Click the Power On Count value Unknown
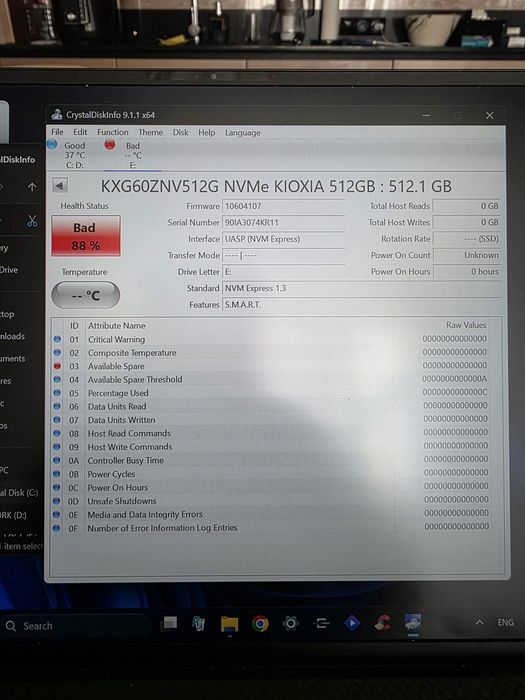Image resolution: width=525 pixels, height=700 pixels. click(467, 255)
